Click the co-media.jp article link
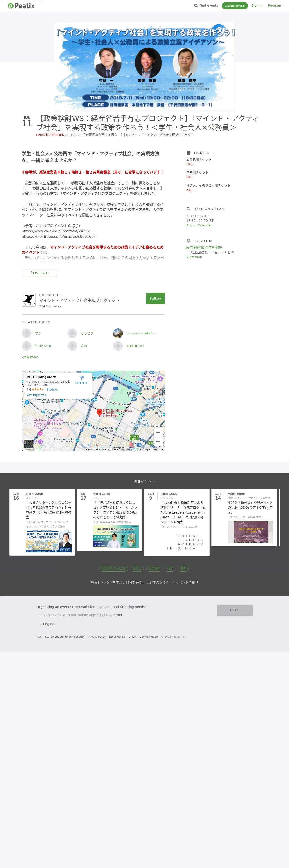 coord(56,231)
